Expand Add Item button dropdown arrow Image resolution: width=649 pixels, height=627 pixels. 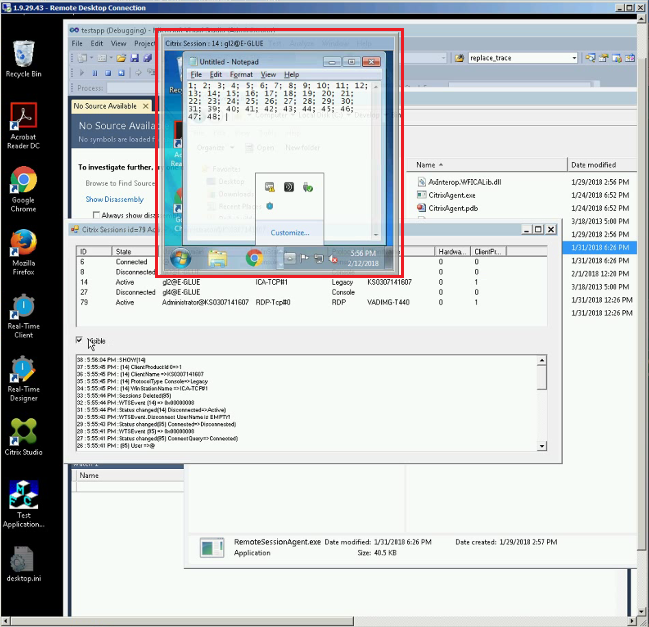(x=111, y=58)
